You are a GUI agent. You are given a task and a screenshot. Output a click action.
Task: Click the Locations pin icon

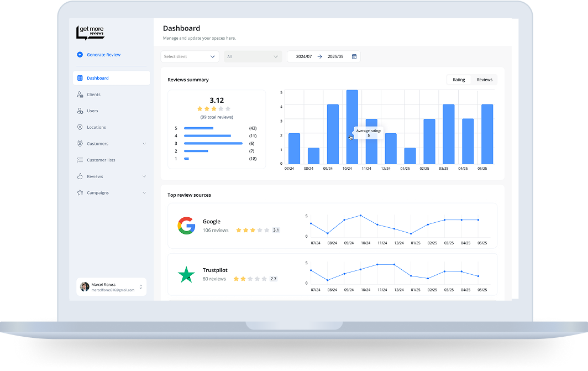80,127
